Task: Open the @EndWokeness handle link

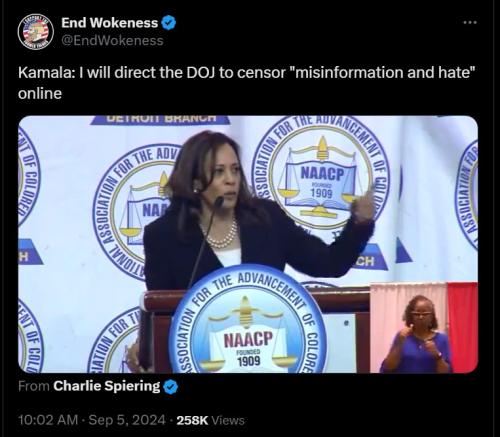Action: [112, 40]
